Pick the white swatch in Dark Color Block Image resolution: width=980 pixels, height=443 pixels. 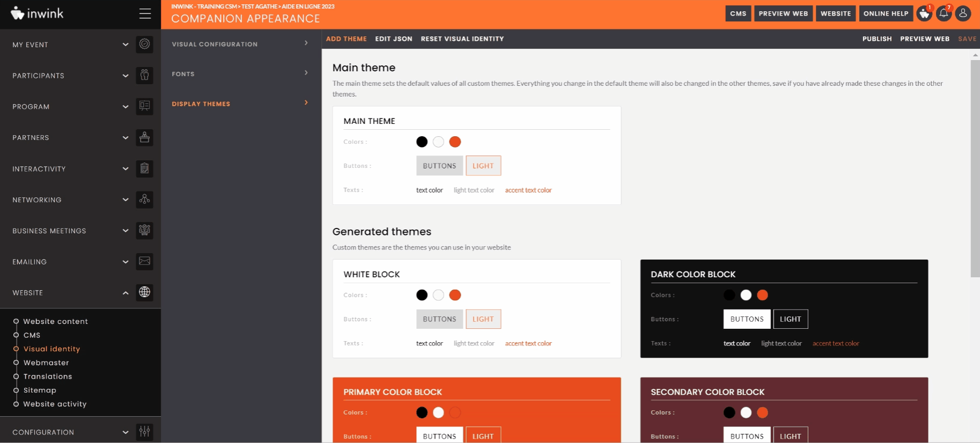pyautogui.click(x=746, y=295)
